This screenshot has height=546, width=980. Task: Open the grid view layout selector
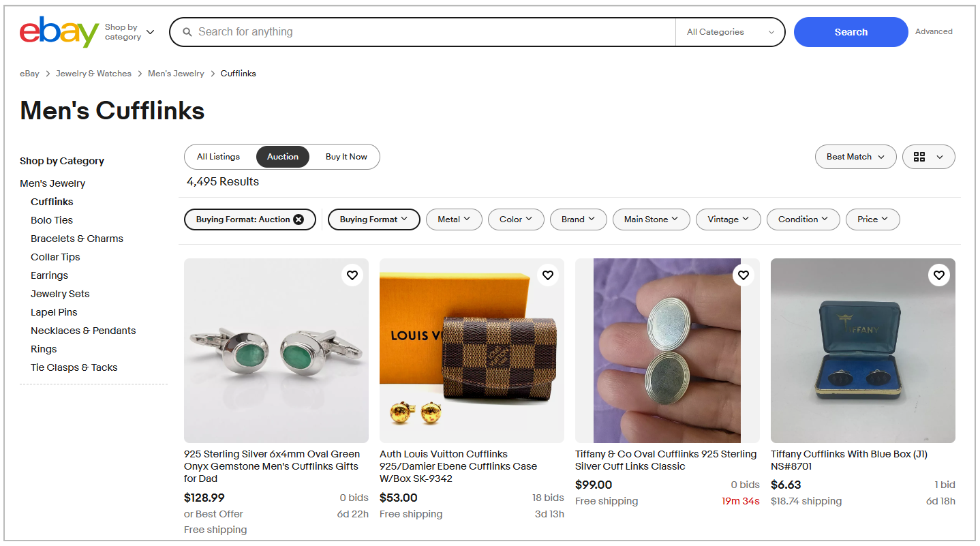pos(928,157)
